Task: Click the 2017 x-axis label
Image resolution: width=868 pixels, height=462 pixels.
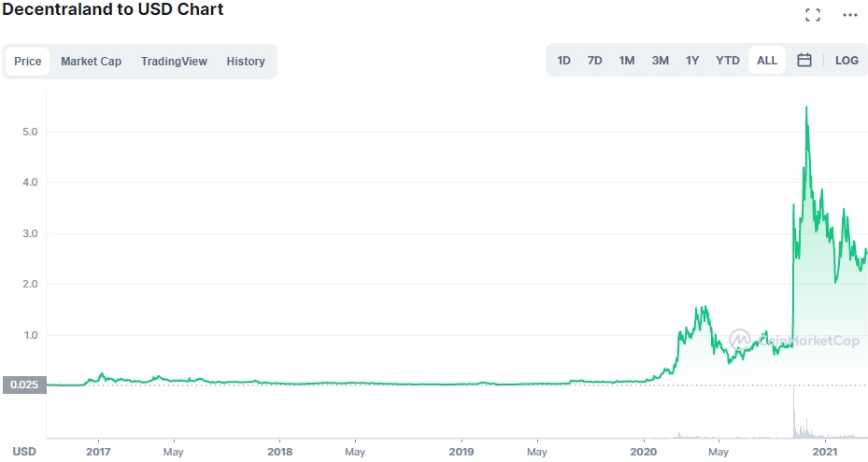Action: (x=98, y=452)
